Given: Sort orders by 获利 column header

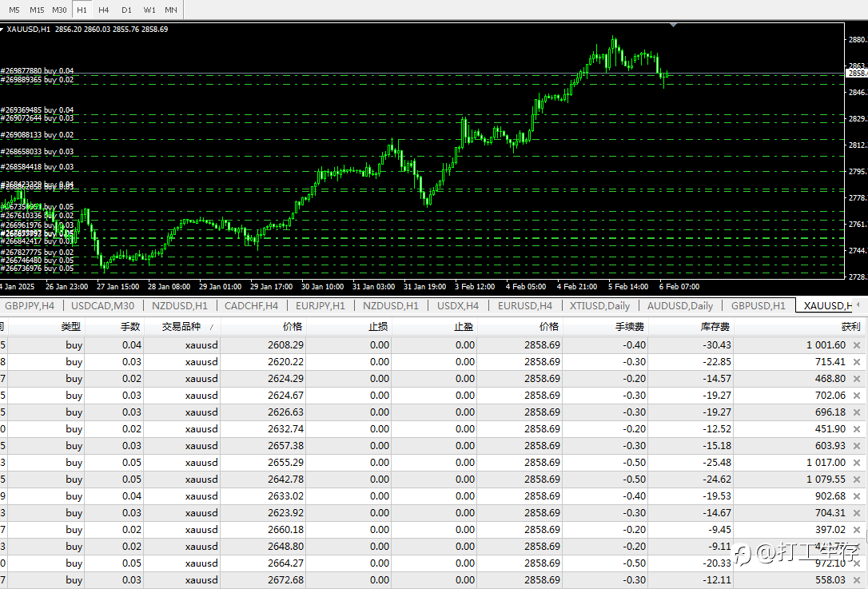Looking at the screenshot, I should coord(850,327).
